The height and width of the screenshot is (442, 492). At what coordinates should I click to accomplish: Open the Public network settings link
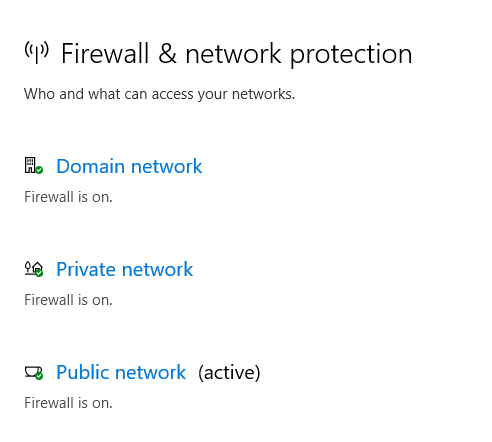coord(121,372)
